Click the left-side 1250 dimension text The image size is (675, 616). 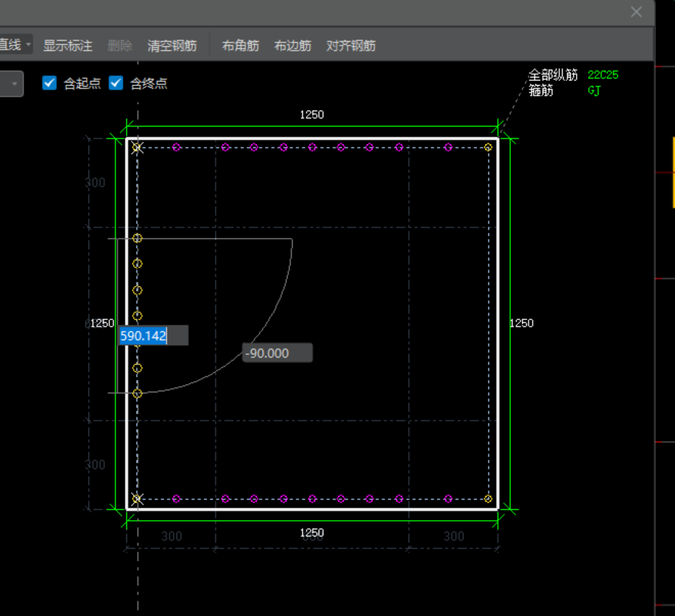pyautogui.click(x=102, y=323)
